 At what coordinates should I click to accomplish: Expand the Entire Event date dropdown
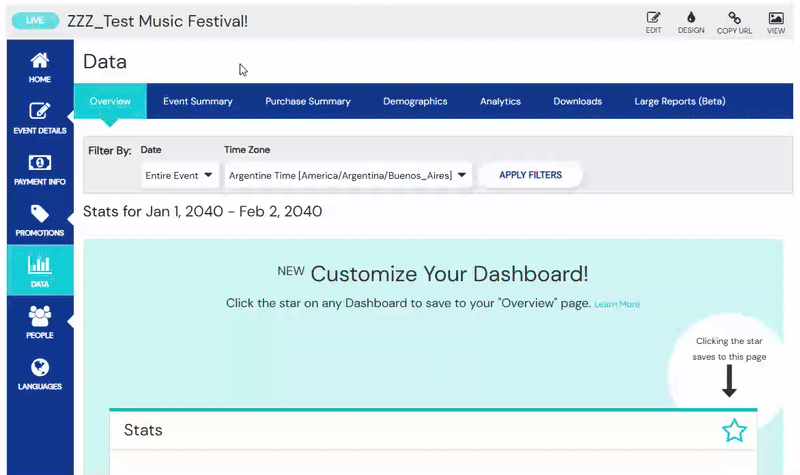point(180,175)
